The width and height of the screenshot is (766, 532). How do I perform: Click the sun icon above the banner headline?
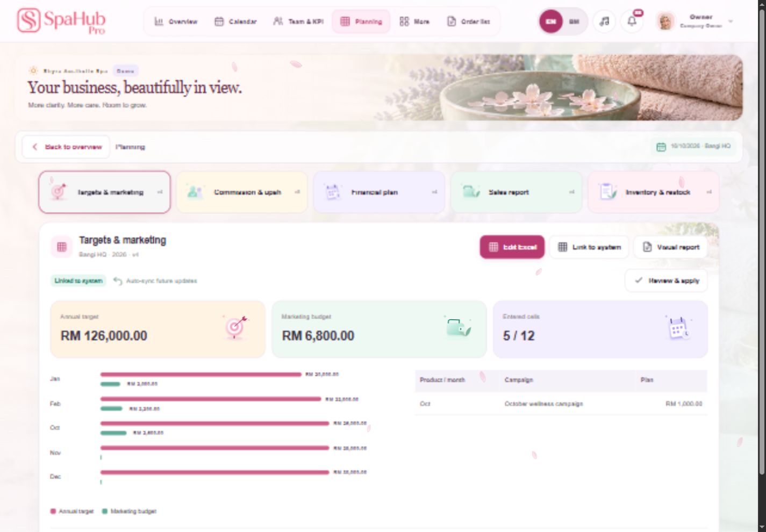click(x=33, y=70)
